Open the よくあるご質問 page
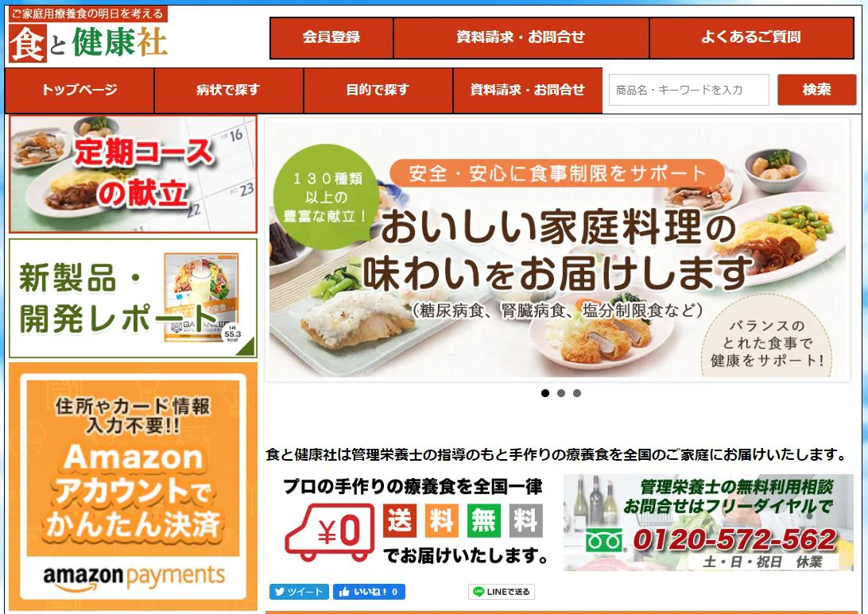The width and height of the screenshot is (868, 614). point(751,37)
